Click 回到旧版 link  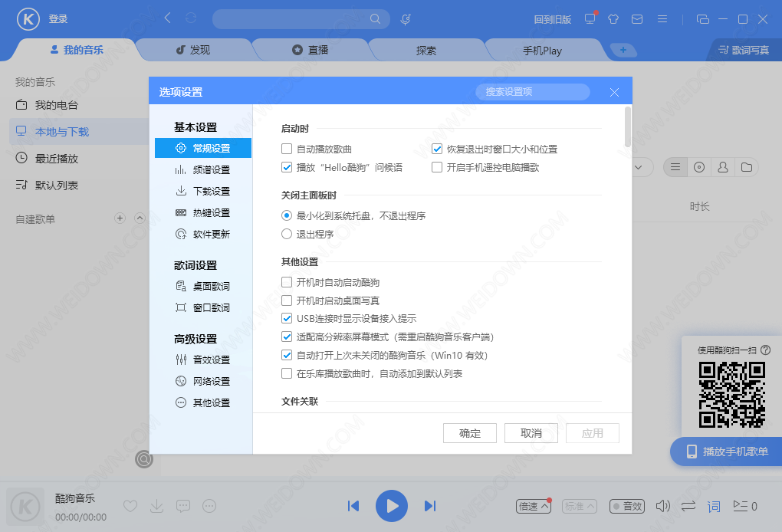click(553, 19)
